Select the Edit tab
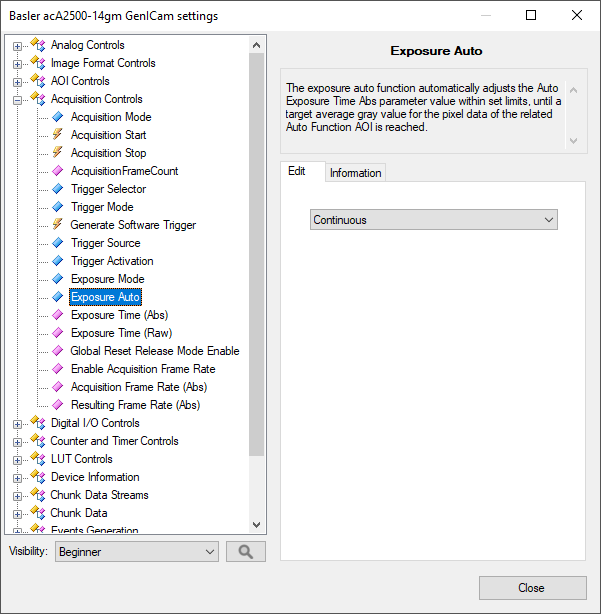Screen dimensions: 601x614 click(297, 172)
